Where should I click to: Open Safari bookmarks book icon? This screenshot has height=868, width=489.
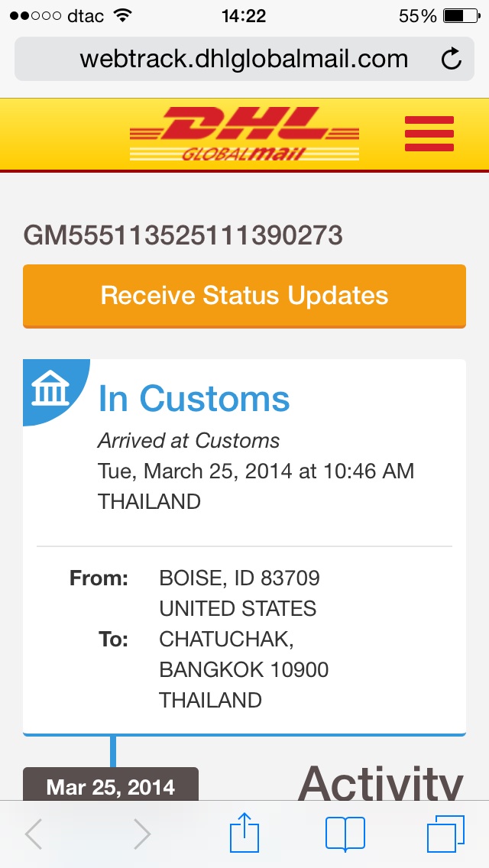(x=345, y=834)
